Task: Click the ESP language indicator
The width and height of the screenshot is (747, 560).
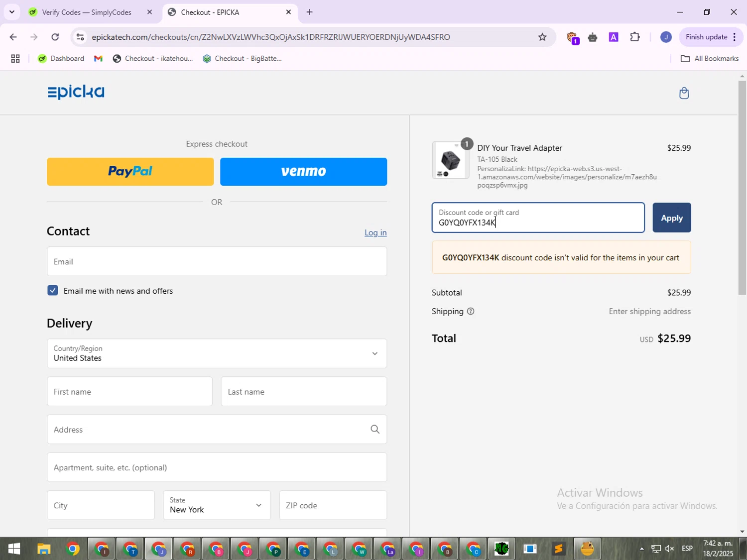Action: [x=687, y=549]
